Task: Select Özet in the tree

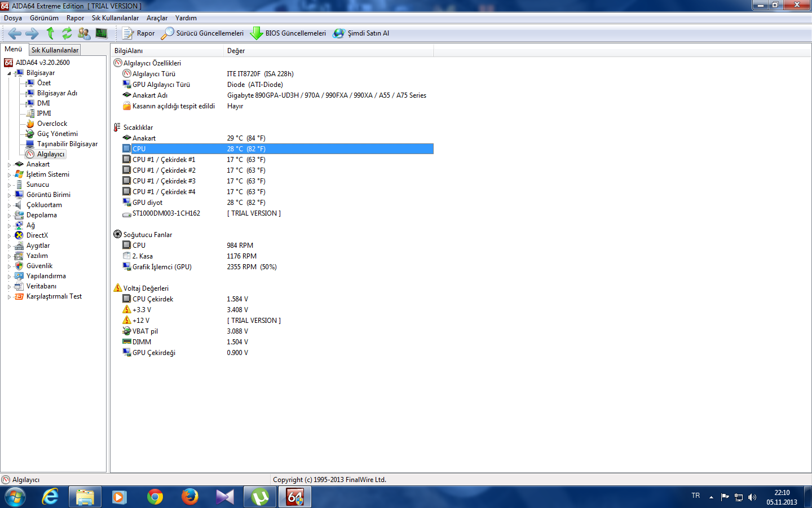Action: pos(44,83)
